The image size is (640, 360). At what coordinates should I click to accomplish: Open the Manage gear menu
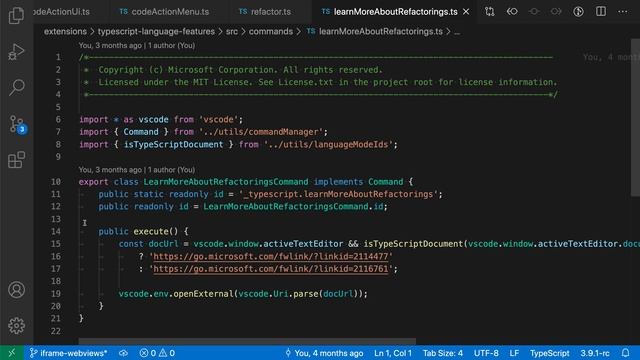[16, 325]
